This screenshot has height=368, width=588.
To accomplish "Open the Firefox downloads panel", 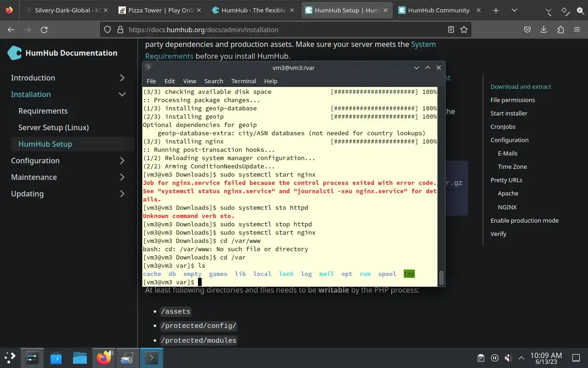I will 544,29.
